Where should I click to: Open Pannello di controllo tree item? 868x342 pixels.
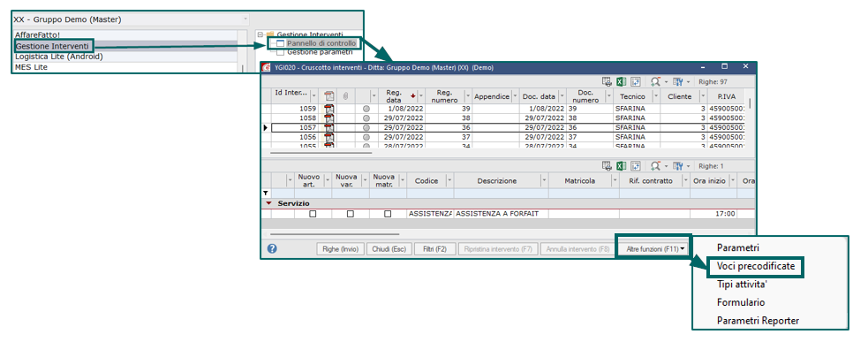pos(321,42)
